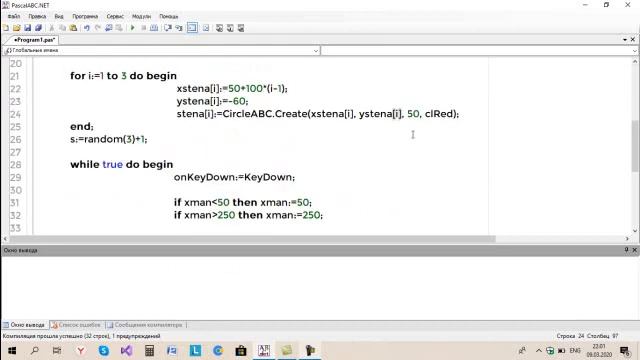Screen dimensions: 640x360
Task: Click the Save all files icon
Action: 38,28
